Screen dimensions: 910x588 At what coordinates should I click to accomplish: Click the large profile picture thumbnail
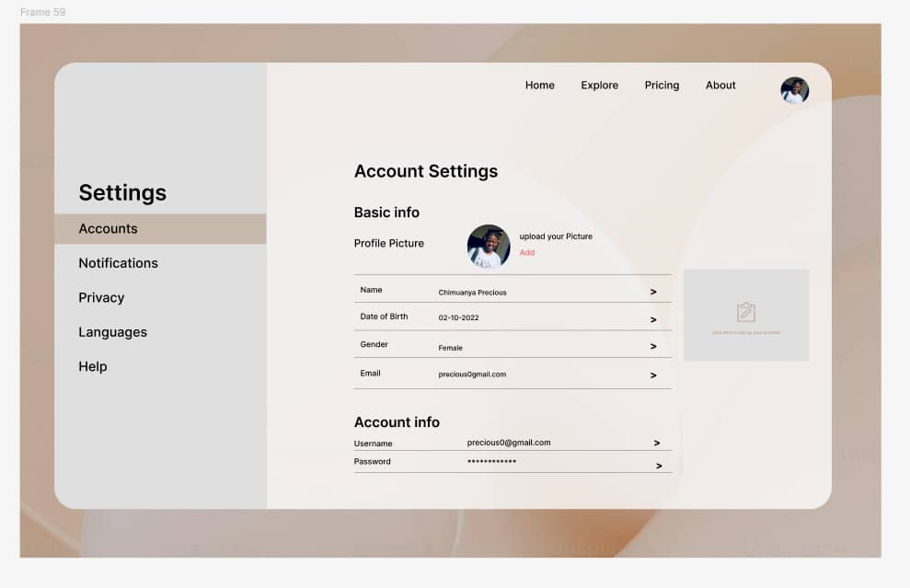pos(489,246)
